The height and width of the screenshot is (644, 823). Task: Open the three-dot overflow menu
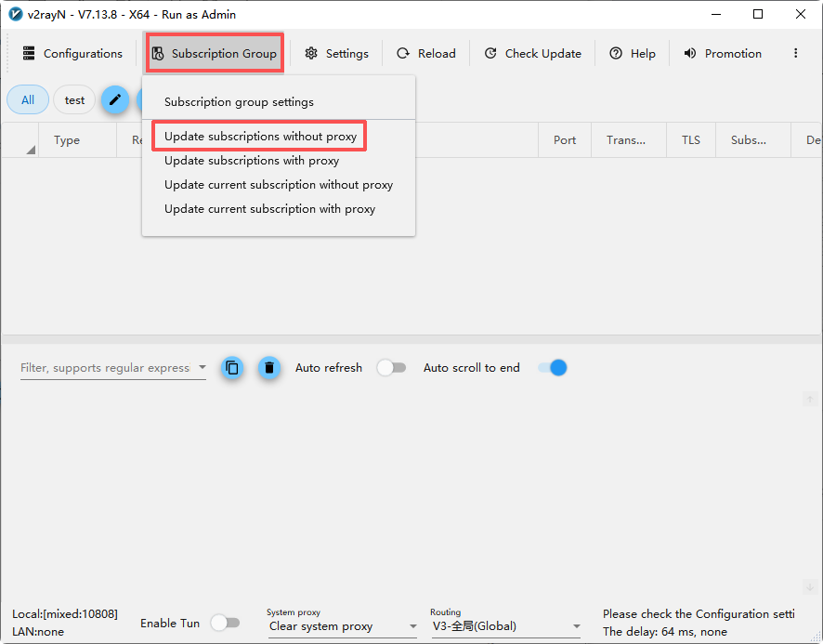coord(796,53)
